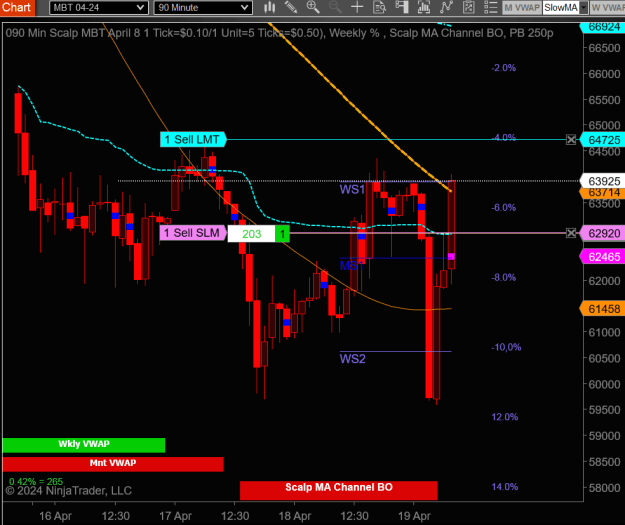This screenshot has width=625, height=525.
Task: Click the cyan 66924 price marker
Action: point(603,27)
